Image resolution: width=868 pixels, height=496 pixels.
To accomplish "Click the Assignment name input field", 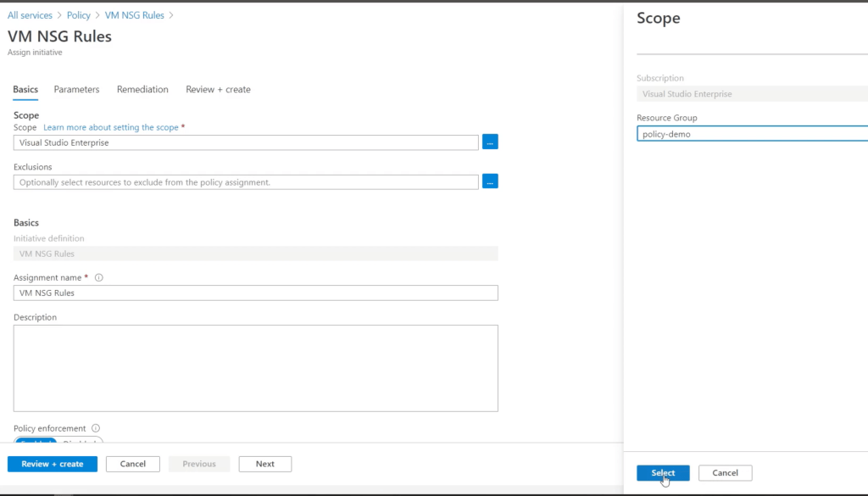I will point(255,293).
